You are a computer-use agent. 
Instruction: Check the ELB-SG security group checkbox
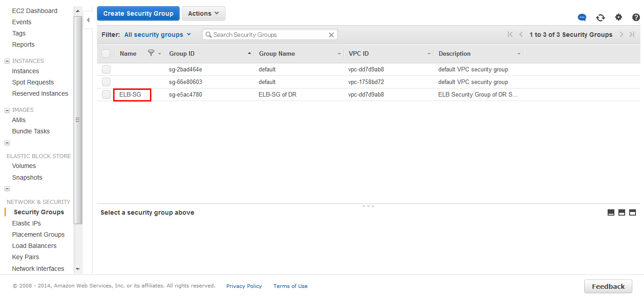pyautogui.click(x=106, y=94)
